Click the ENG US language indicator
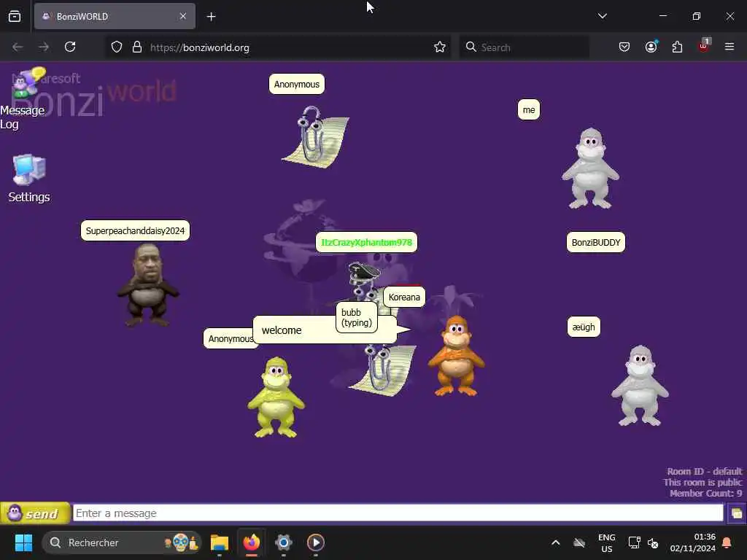The image size is (747, 560). pyautogui.click(x=606, y=542)
